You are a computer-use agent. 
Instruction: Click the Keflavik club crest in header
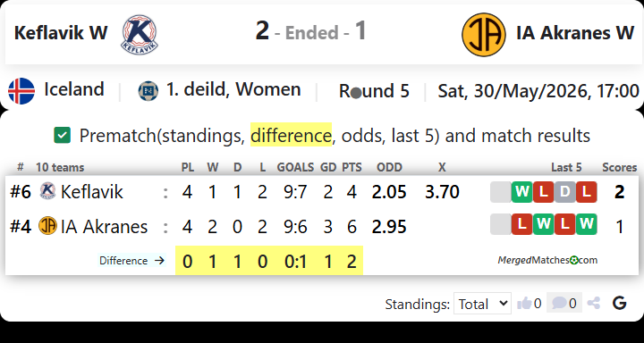coord(140,34)
